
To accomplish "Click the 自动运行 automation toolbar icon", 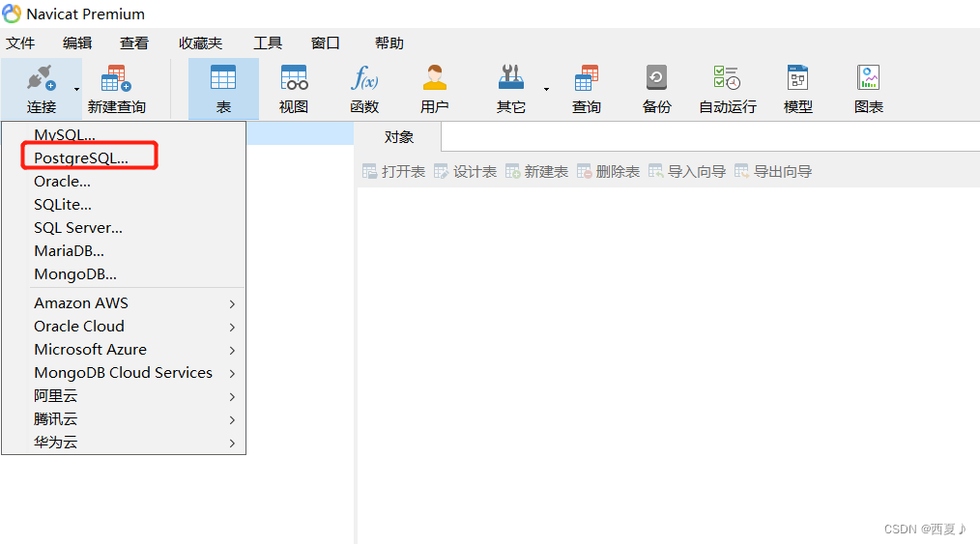I will click(x=727, y=78).
